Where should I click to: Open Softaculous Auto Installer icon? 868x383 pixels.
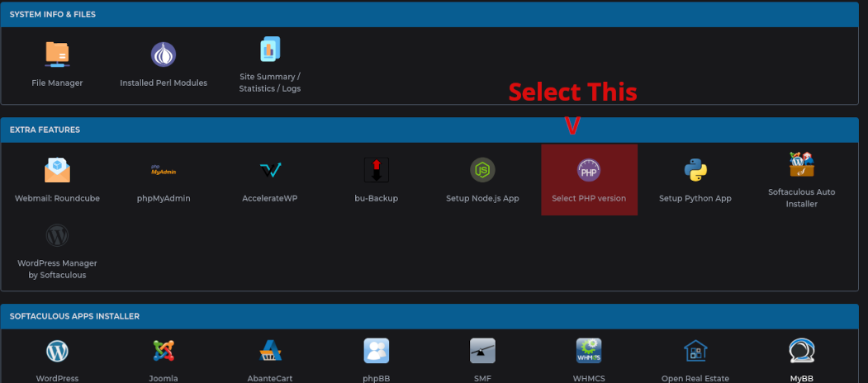pyautogui.click(x=802, y=164)
